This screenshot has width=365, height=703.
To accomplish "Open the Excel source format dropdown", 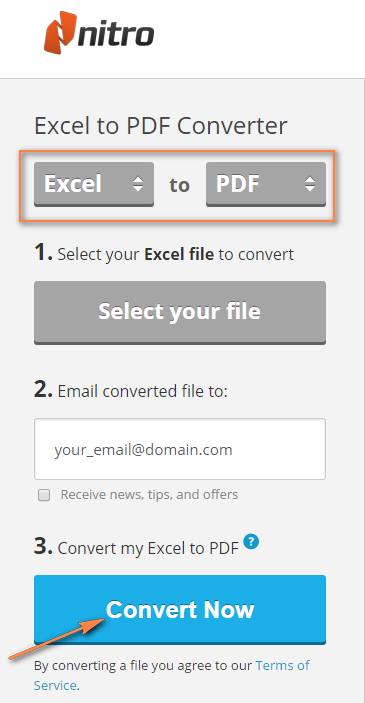I will click(94, 184).
